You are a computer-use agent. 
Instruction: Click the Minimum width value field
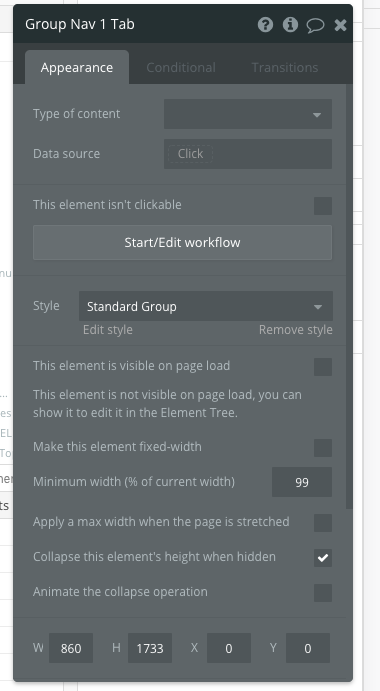(302, 482)
